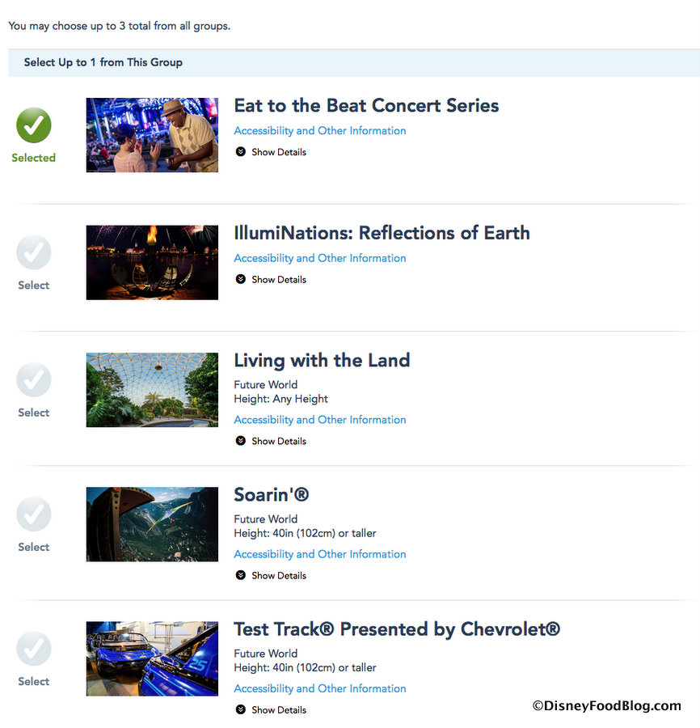Open Accessibility info link for Test Track
Viewport: 700px width, 728px height.
(320, 688)
